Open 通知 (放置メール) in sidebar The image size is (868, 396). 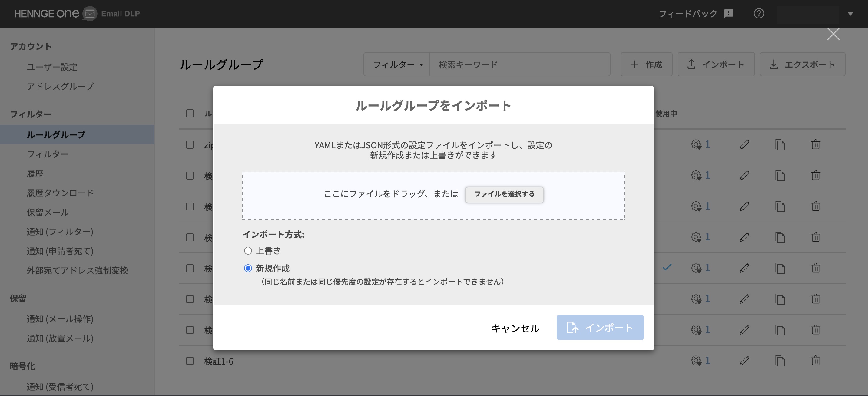60,338
